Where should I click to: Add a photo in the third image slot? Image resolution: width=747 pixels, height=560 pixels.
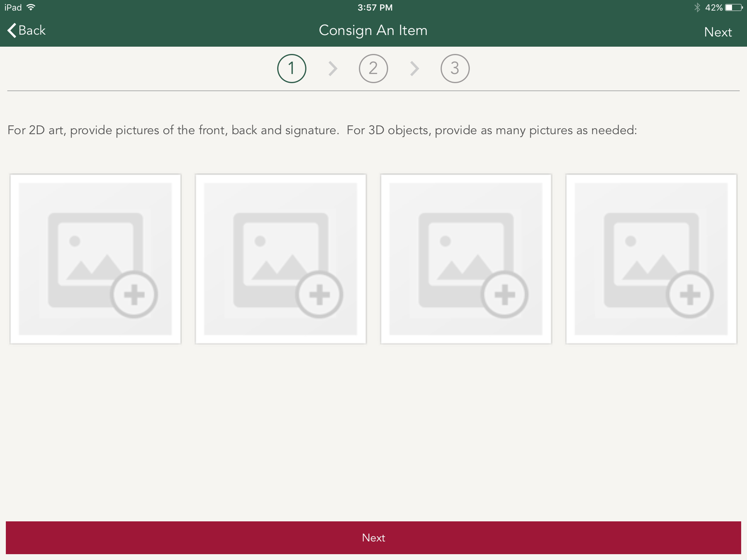point(466,259)
